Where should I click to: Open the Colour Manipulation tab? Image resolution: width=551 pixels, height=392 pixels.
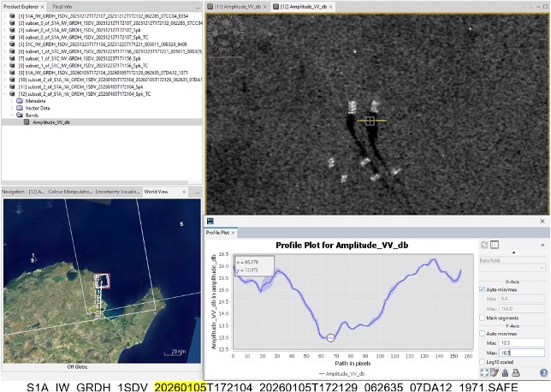70,192
